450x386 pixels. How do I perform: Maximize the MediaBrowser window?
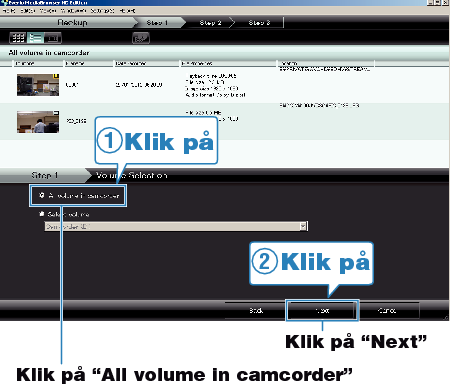click(438, 3)
